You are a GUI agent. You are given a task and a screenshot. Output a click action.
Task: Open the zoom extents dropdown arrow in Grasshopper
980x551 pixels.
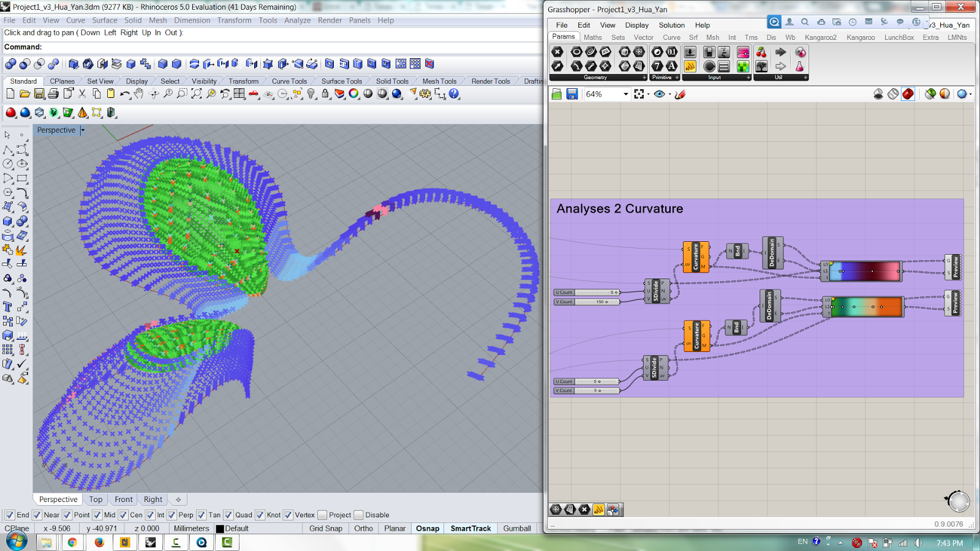(648, 94)
